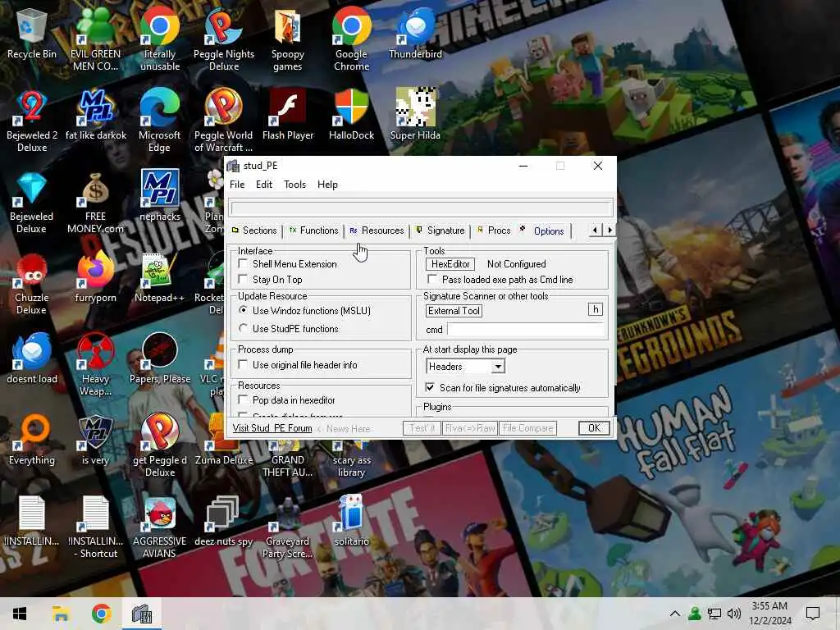Launch Notepad++ desktop shortcut
Viewport: 840px width, 630px height.
[160, 277]
